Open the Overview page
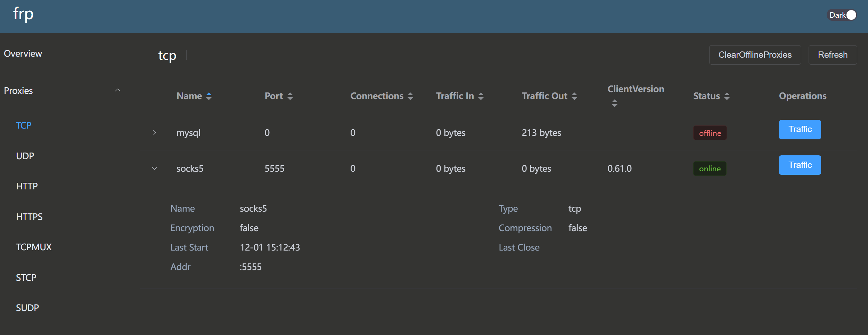 pyautogui.click(x=23, y=54)
